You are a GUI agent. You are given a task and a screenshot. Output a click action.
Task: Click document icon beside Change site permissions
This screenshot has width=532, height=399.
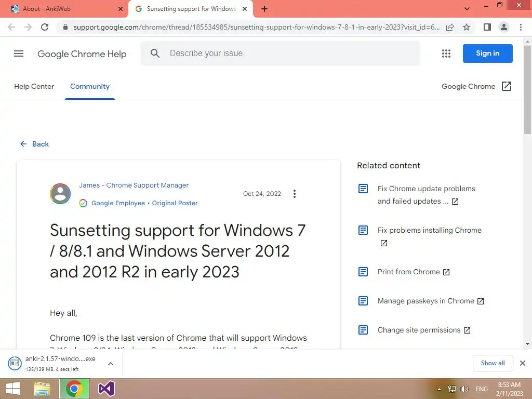[363, 330]
